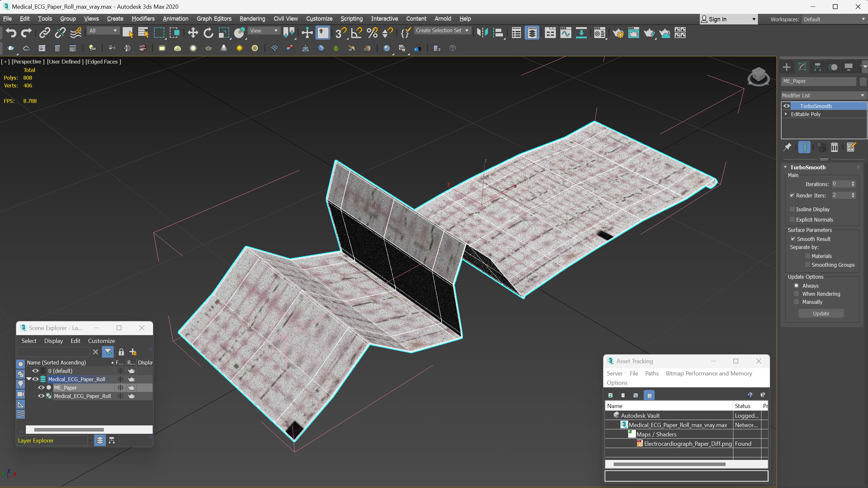Click the Refresh icon in Asset Tracking
Viewport: 868px width, 488px height.
click(x=610, y=395)
